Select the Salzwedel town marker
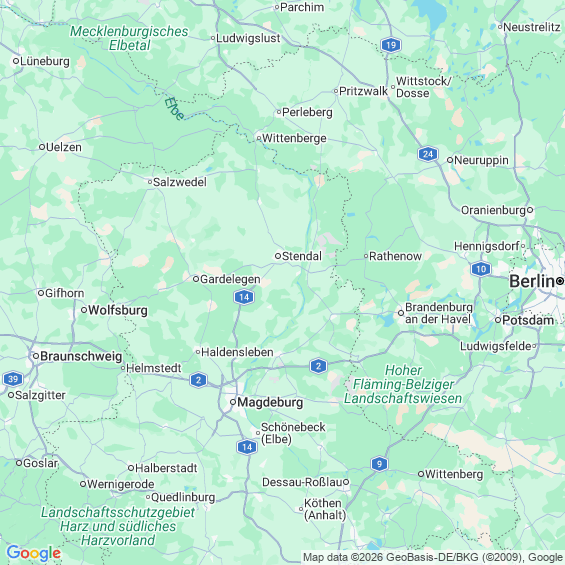Screen dimensions: 565x565 [150, 182]
